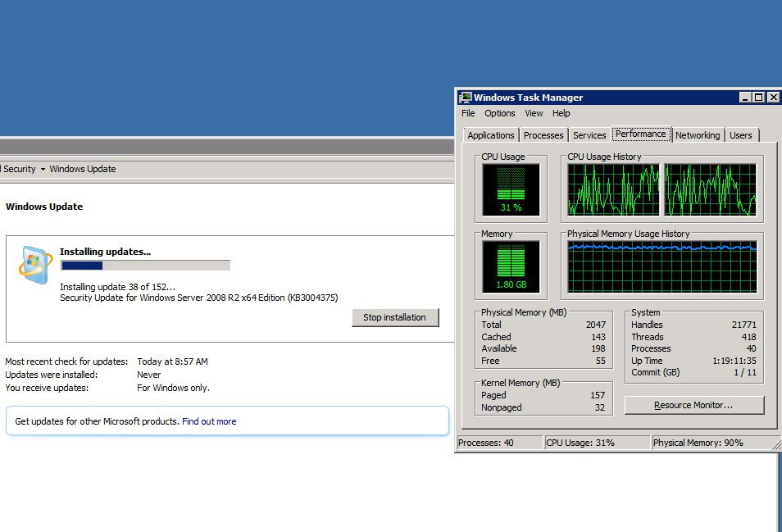The height and width of the screenshot is (532, 782).
Task: Follow the Find out more link
Action: tap(209, 421)
